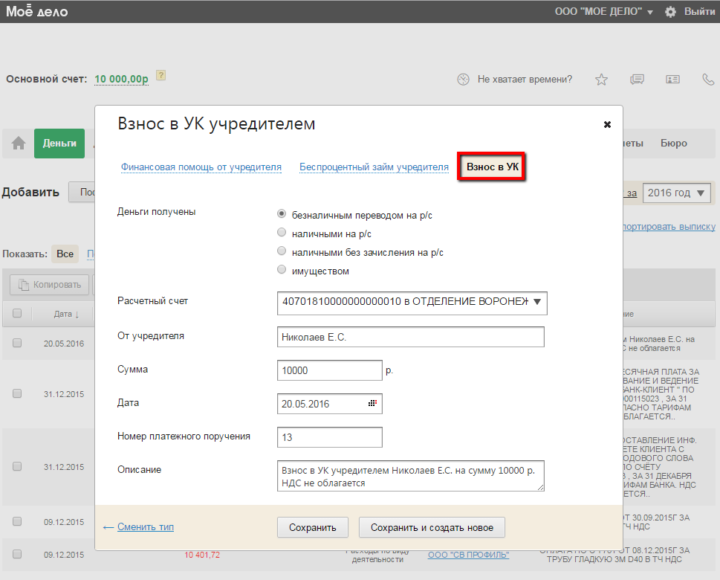Select the 'Взнос в УК' tab

point(492,167)
